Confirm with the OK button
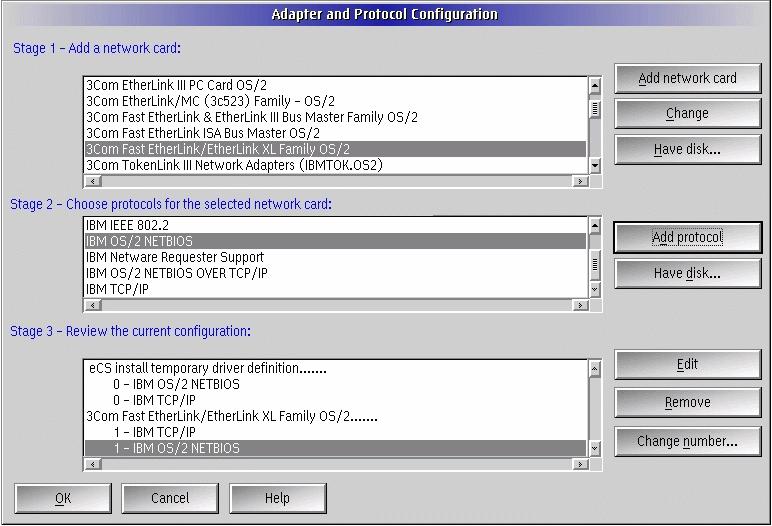The width and height of the screenshot is (772, 526). coord(63,498)
